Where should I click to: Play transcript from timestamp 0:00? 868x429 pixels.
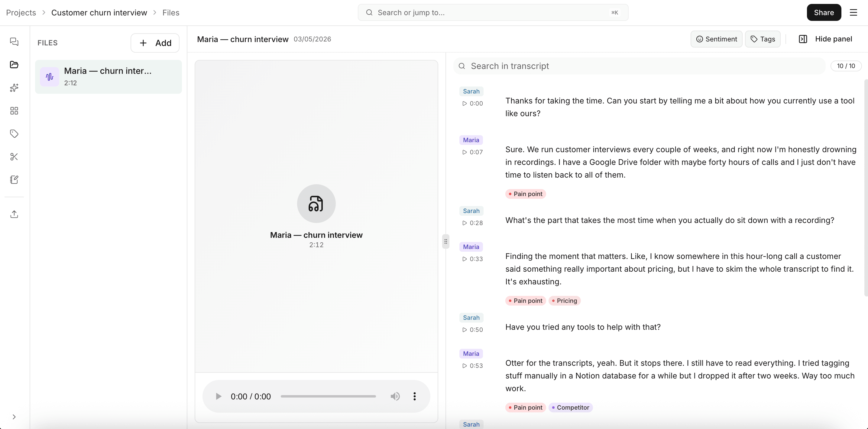472,103
